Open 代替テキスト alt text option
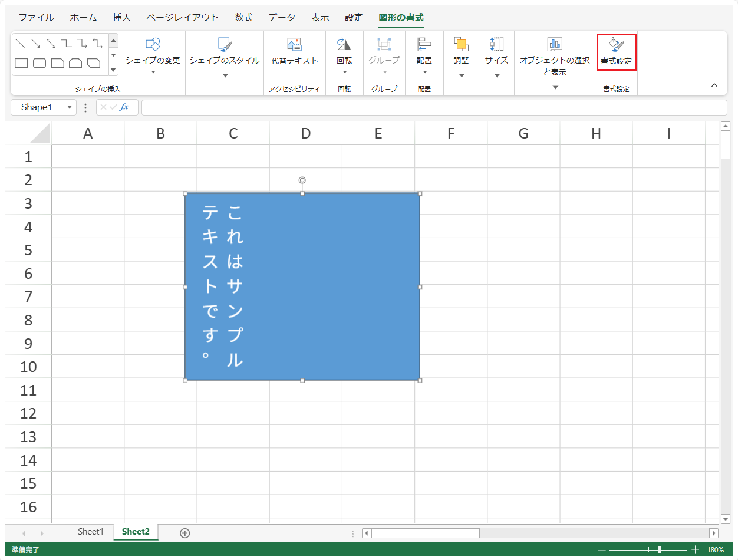 click(294, 52)
